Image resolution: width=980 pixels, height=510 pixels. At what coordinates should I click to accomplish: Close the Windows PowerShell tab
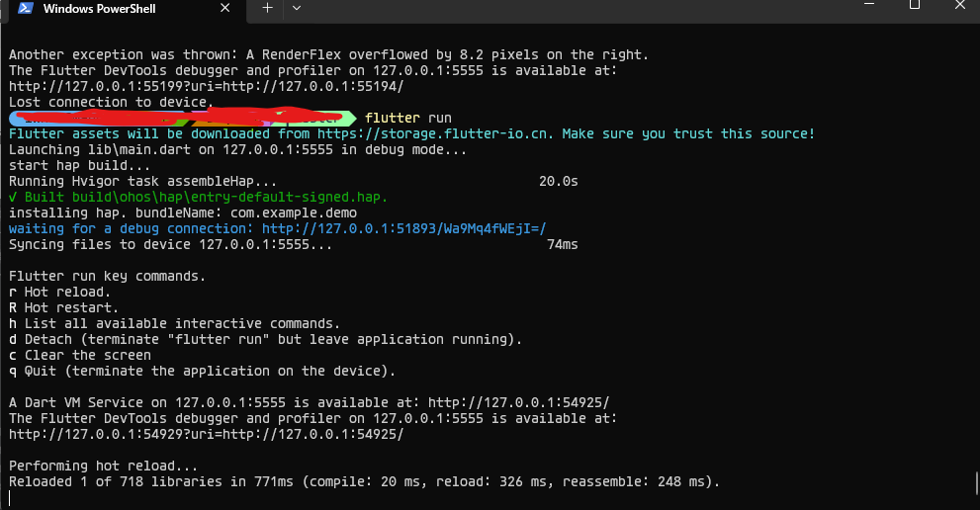pos(225,8)
